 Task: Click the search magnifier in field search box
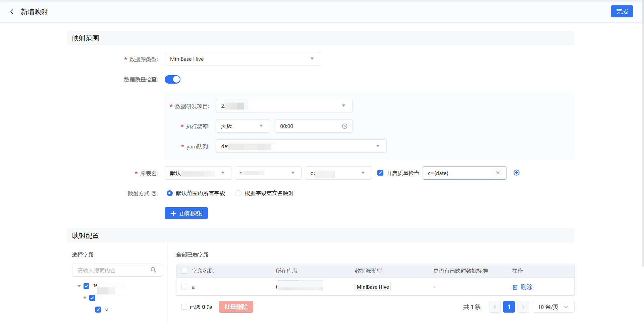154,270
